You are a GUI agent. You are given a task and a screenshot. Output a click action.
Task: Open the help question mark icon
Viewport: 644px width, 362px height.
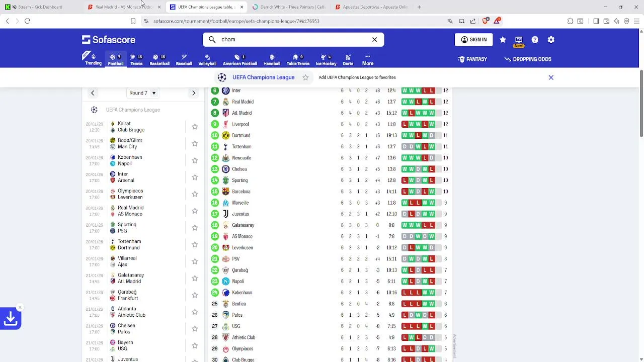tap(535, 40)
